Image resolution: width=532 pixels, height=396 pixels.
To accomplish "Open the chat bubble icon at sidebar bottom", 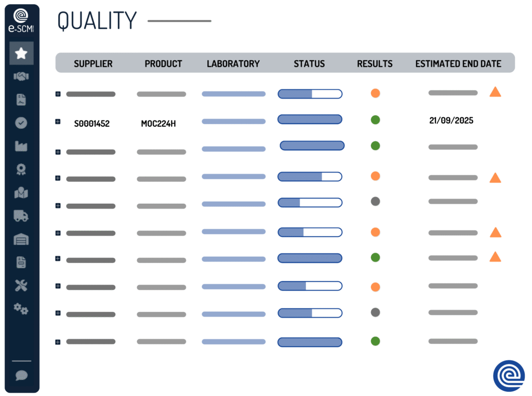I will [x=21, y=375].
